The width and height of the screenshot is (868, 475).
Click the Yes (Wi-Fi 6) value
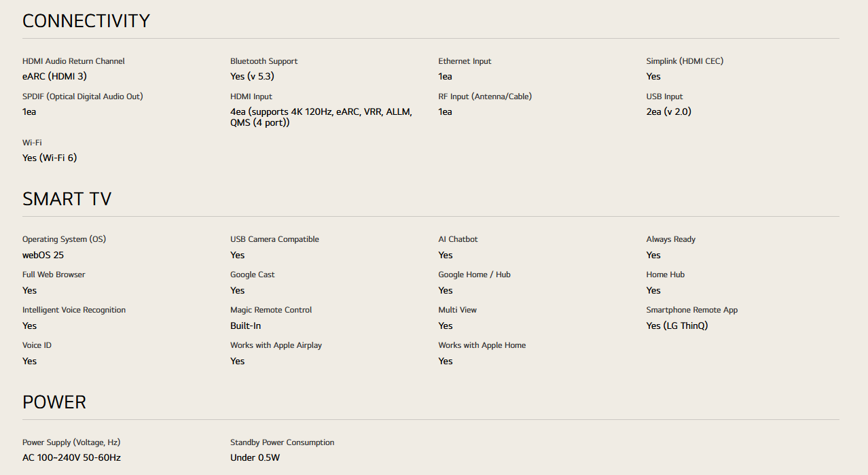click(x=50, y=158)
